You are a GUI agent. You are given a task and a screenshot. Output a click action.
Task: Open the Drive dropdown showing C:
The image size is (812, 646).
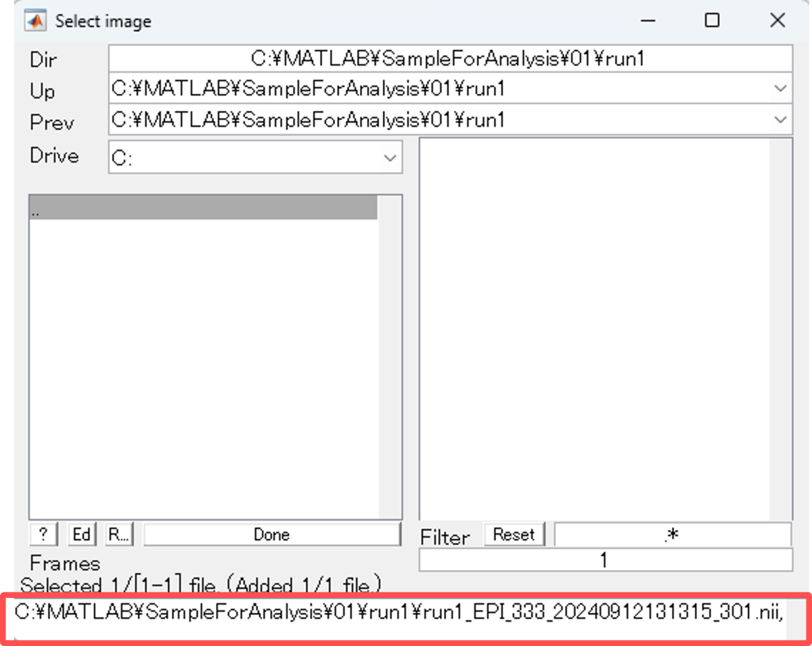pyautogui.click(x=390, y=158)
